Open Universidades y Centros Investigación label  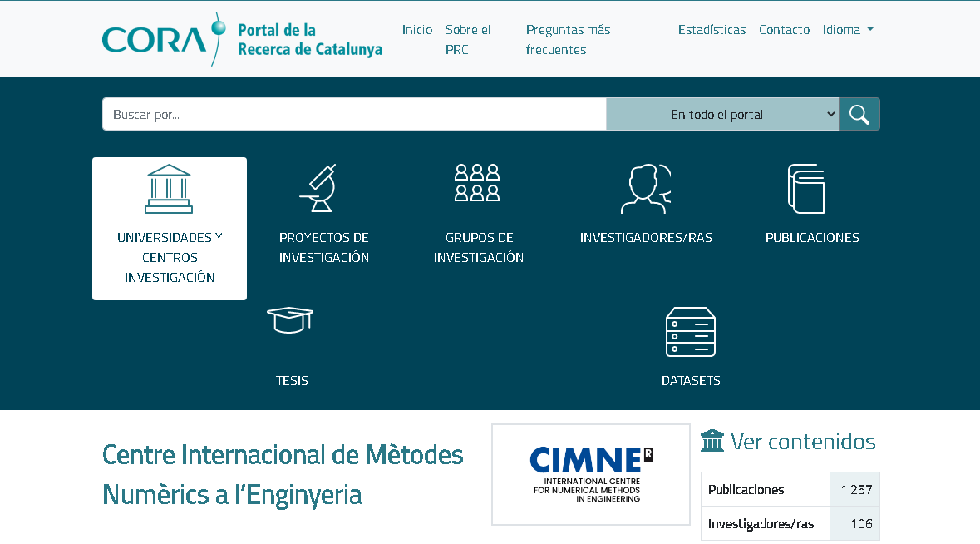click(x=170, y=257)
